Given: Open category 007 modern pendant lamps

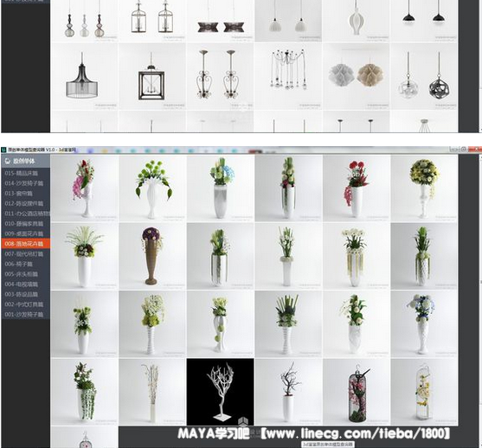Looking at the screenshot, I should pyautogui.click(x=25, y=253).
